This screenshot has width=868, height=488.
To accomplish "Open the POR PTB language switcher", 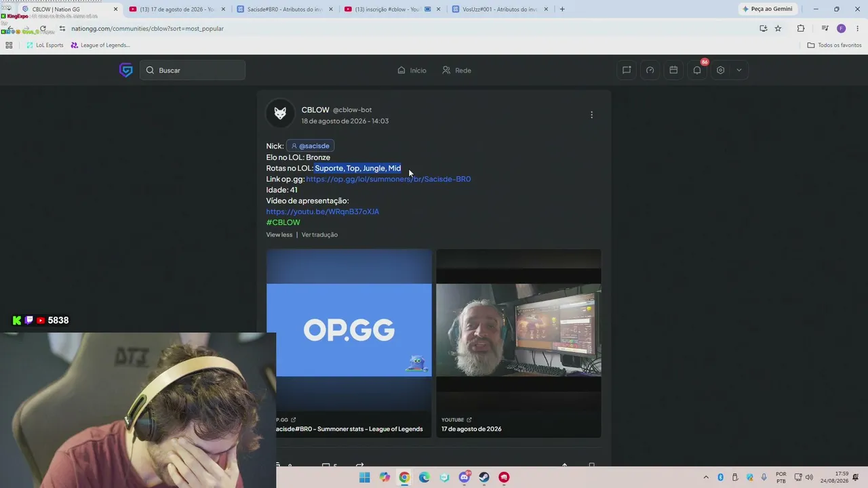I will [781, 477].
